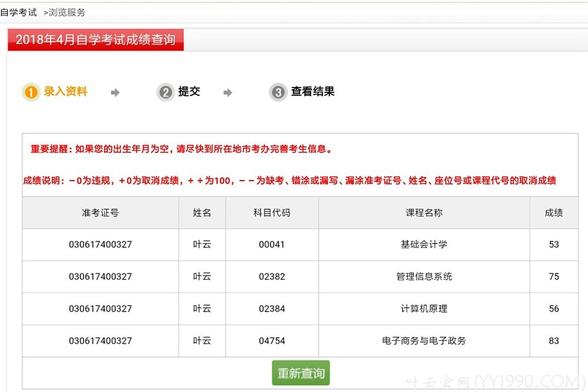Click the arrow icon after 提交

coord(228,93)
